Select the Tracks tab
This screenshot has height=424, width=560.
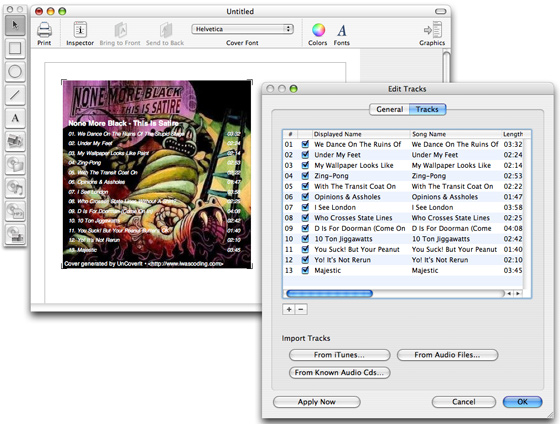click(x=427, y=109)
